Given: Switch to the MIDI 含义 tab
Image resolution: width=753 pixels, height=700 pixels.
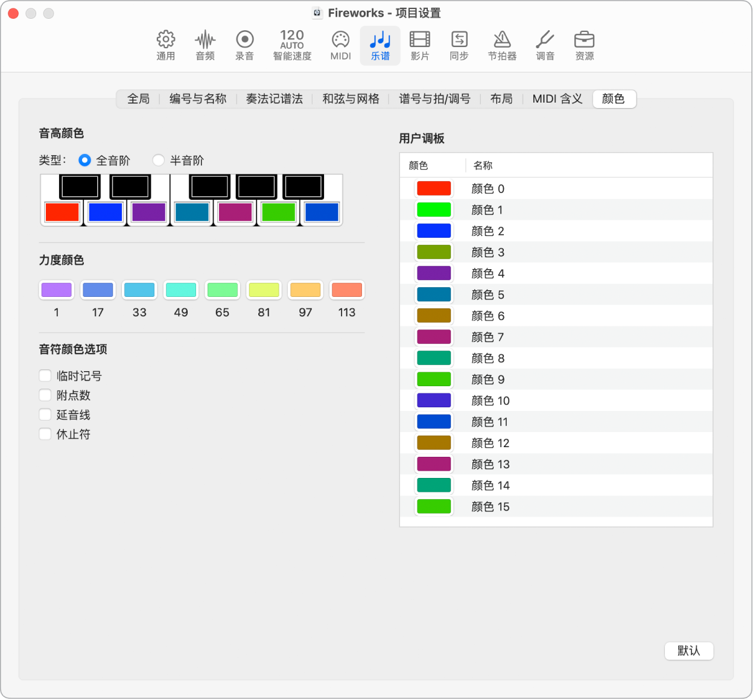Looking at the screenshot, I should tap(558, 99).
